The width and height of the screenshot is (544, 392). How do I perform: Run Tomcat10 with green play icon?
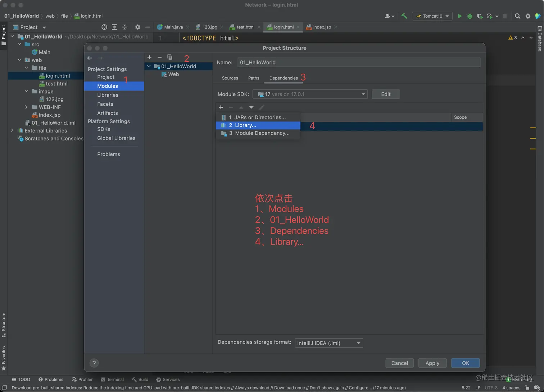[x=459, y=16]
